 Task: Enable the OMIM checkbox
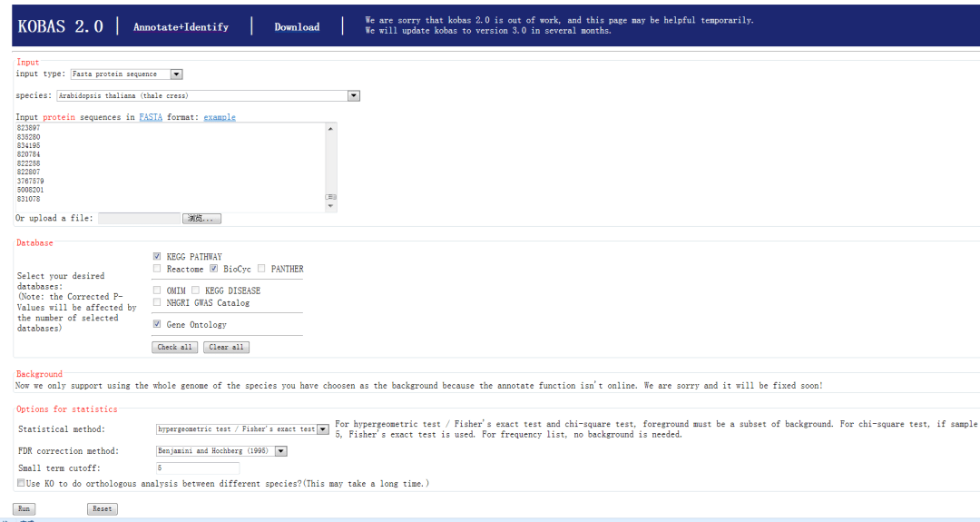pyautogui.click(x=157, y=291)
